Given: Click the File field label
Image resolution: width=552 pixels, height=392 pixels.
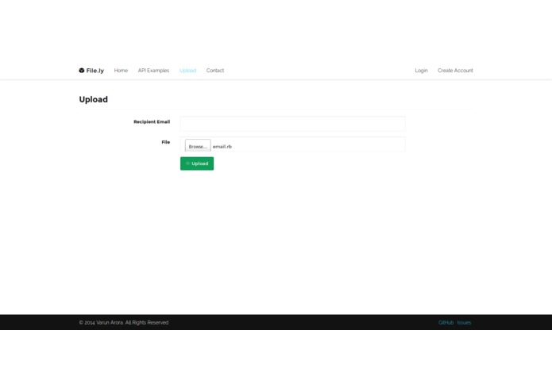Looking at the screenshot, I should (x=166, y=142).
